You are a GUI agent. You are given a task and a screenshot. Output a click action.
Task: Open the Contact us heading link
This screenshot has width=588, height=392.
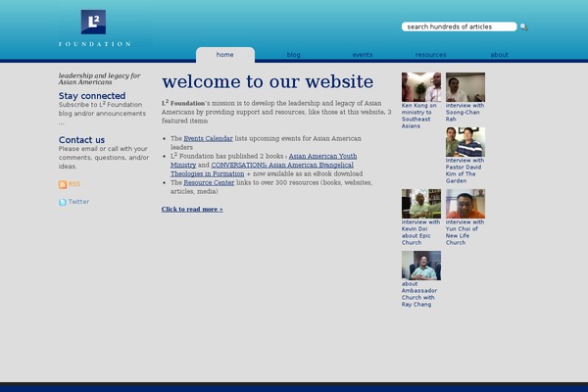coord(81,140)
